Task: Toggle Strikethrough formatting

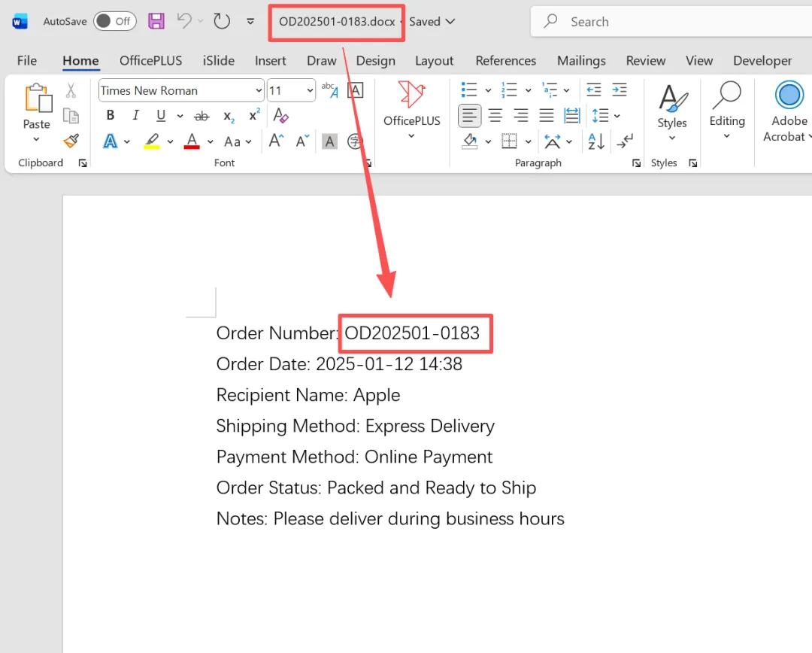Action: pyautogui.click(x=201, y=116)
